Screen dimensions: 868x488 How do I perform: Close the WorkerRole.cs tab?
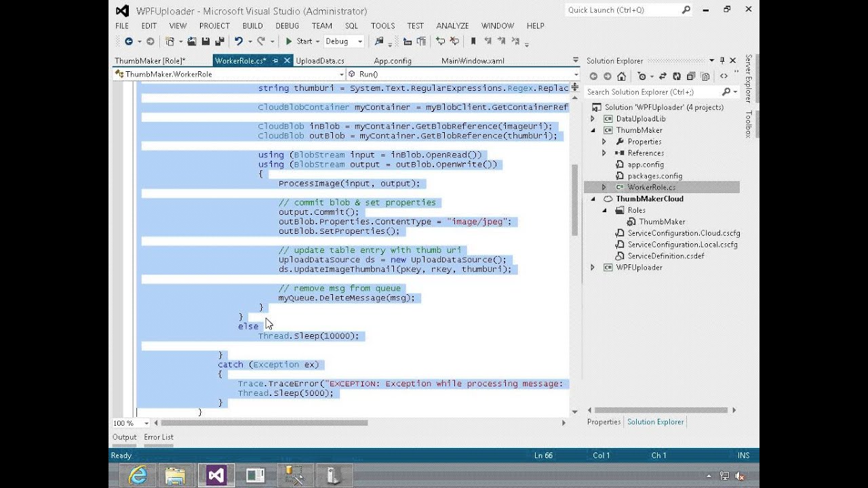(287, 61)
